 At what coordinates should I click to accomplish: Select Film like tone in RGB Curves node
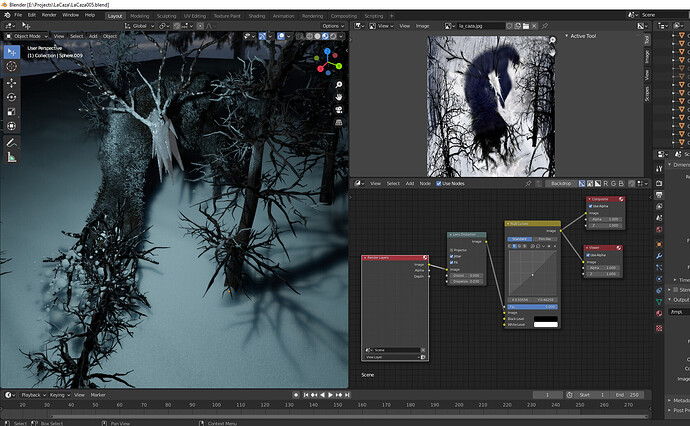[x=545, y=239]
